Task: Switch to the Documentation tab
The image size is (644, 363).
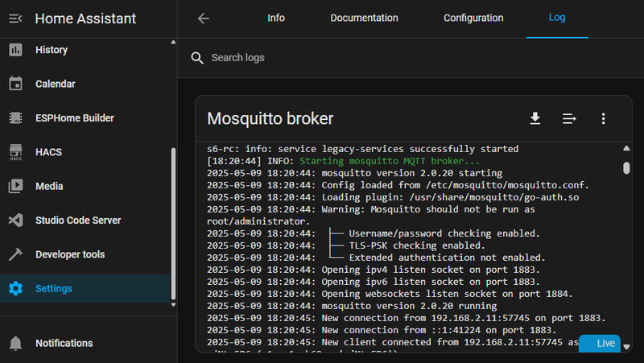Action: 365,18
